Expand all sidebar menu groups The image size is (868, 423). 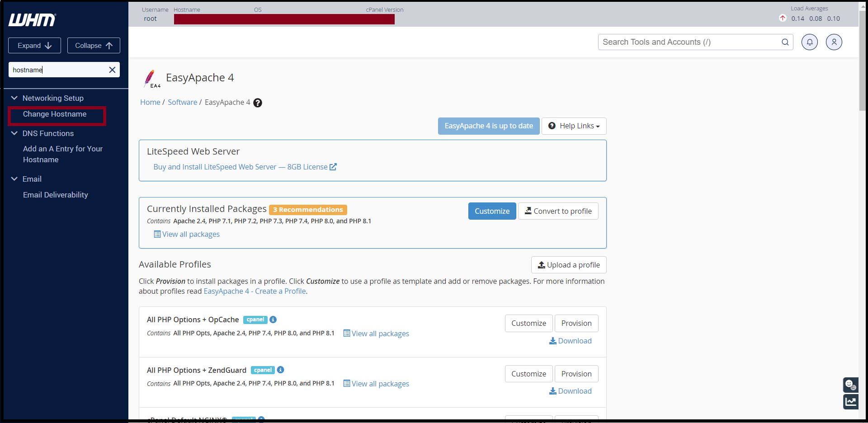(34, 46)
